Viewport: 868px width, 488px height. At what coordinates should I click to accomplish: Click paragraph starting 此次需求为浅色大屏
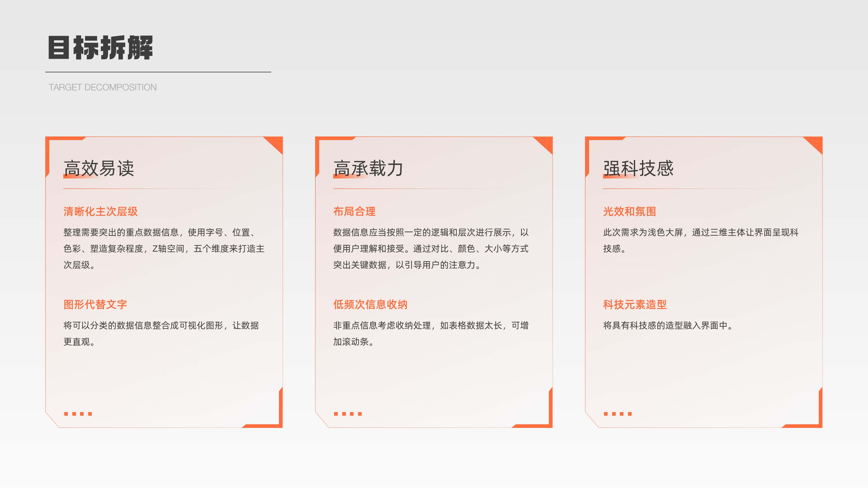coord(701,240)
